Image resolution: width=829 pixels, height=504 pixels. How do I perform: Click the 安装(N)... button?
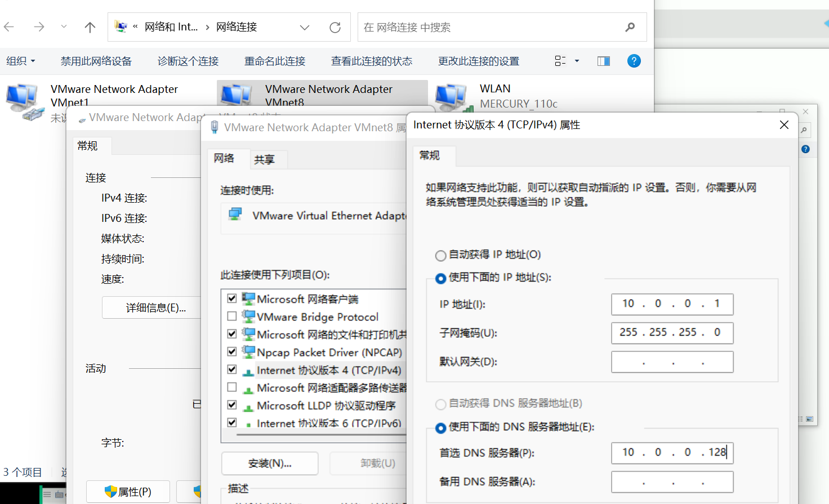tap(270, 463)
